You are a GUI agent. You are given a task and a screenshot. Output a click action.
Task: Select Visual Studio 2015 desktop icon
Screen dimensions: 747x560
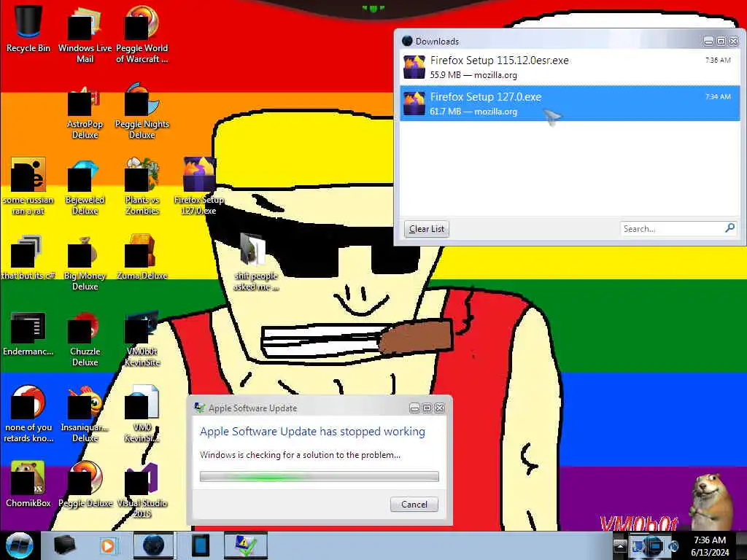[x=142, y=491]
